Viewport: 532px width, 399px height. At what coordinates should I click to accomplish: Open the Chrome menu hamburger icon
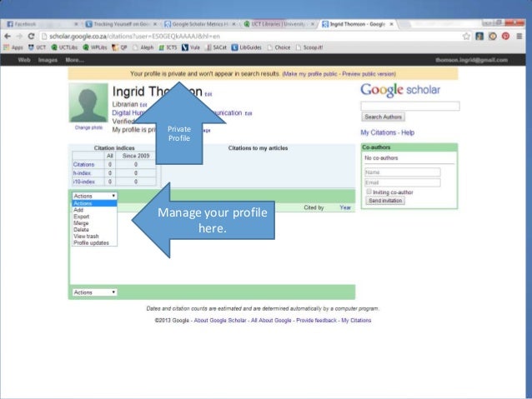coord(519,37)
